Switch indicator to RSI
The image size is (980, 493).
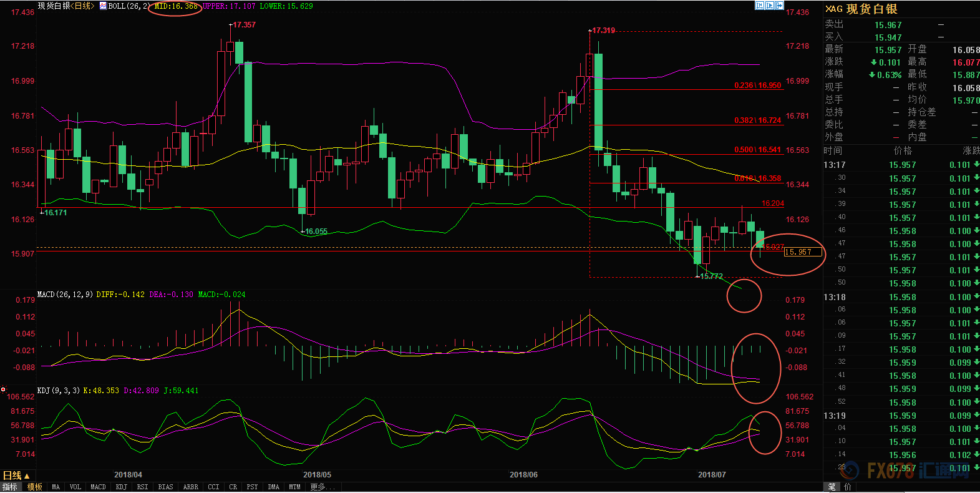142,487
